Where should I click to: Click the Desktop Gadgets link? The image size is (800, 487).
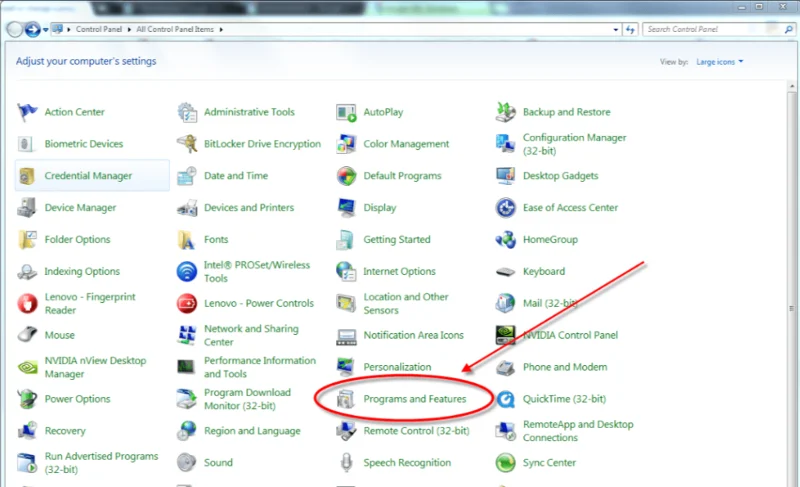pos(560,176)
